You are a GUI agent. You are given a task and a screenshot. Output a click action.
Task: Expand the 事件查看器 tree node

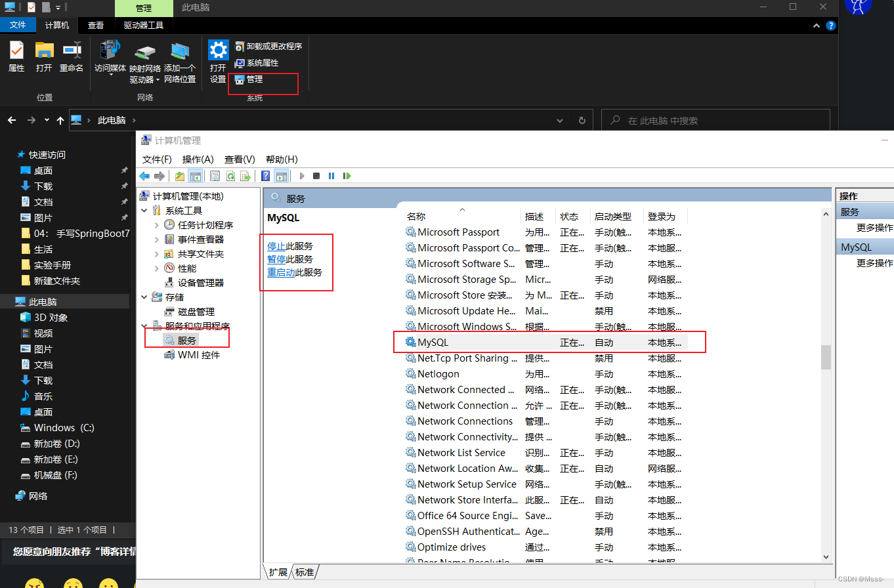point(156,240)
